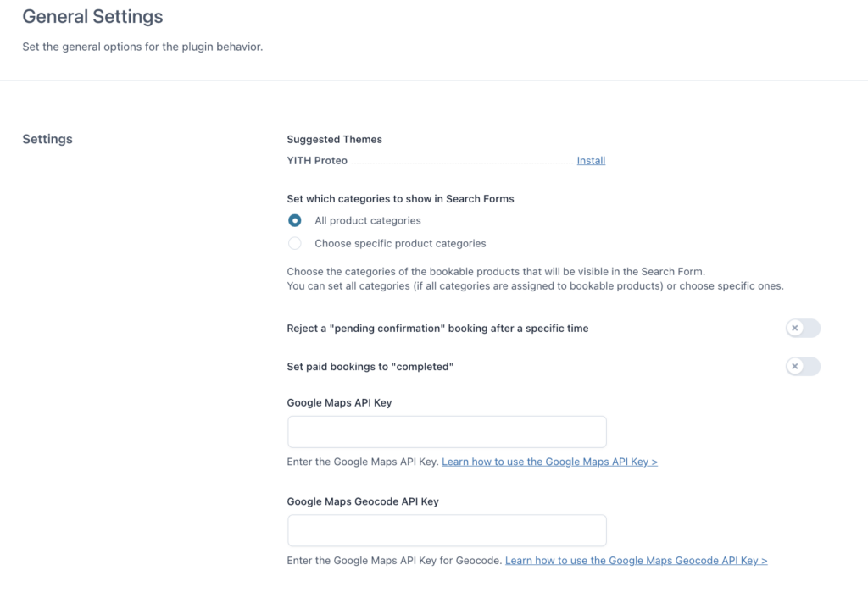
Task: Click 'Choose specific product categories' label text
Action: click(400, 243)
